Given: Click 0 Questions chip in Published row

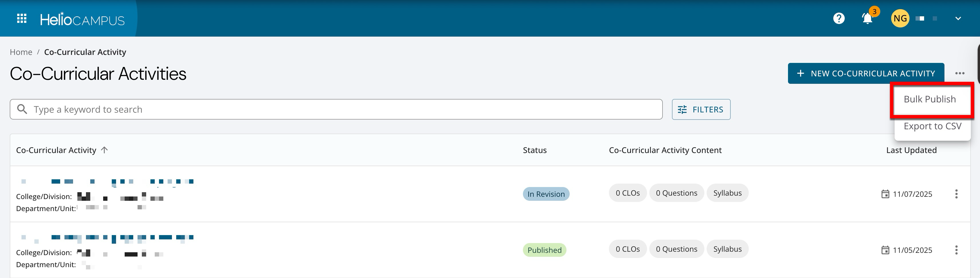Looking at the screenshot, I should tap(676, 249).
